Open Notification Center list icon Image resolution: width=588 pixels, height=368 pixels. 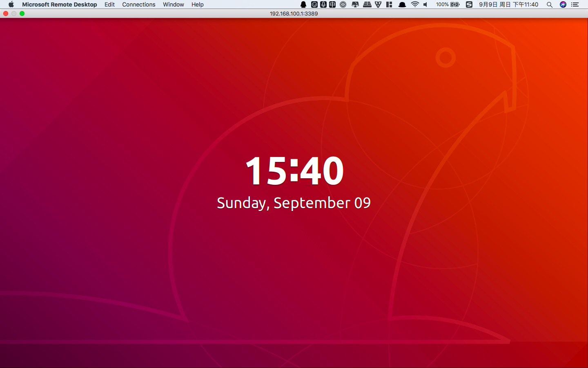coord(575,4)
